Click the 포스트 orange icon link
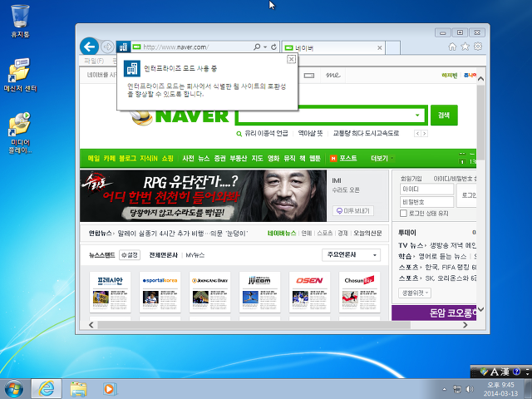 coord(343,158)
